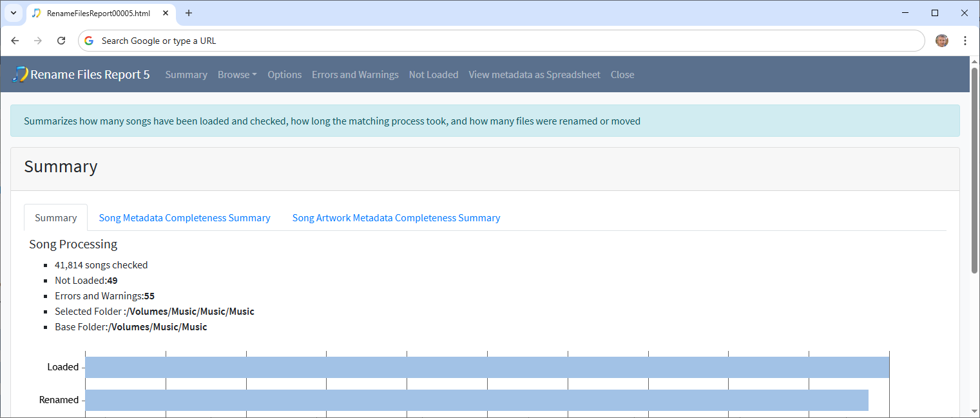Screen dimensions: 980x418
Task: Reload the report page
Action: pyautogui.click(x=61, y=41)
